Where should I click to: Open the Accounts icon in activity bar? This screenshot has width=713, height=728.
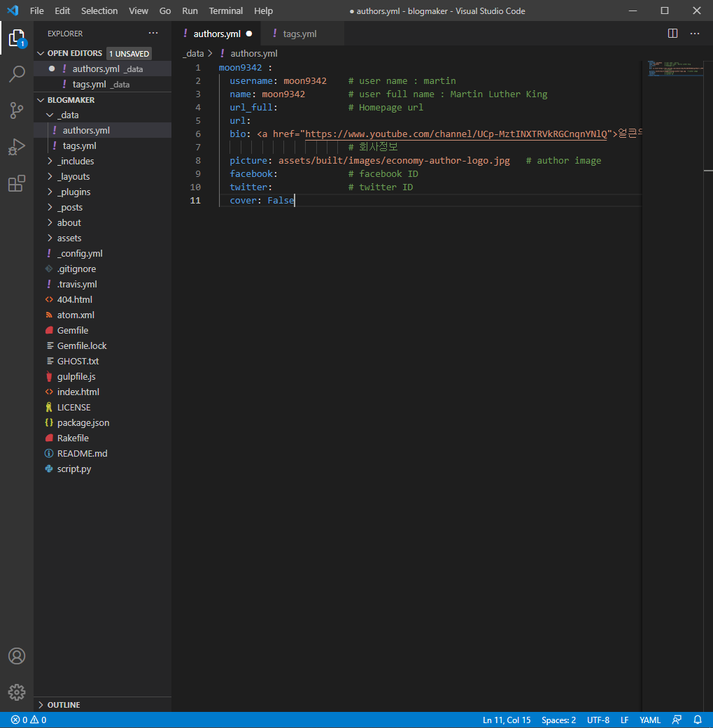17,656
